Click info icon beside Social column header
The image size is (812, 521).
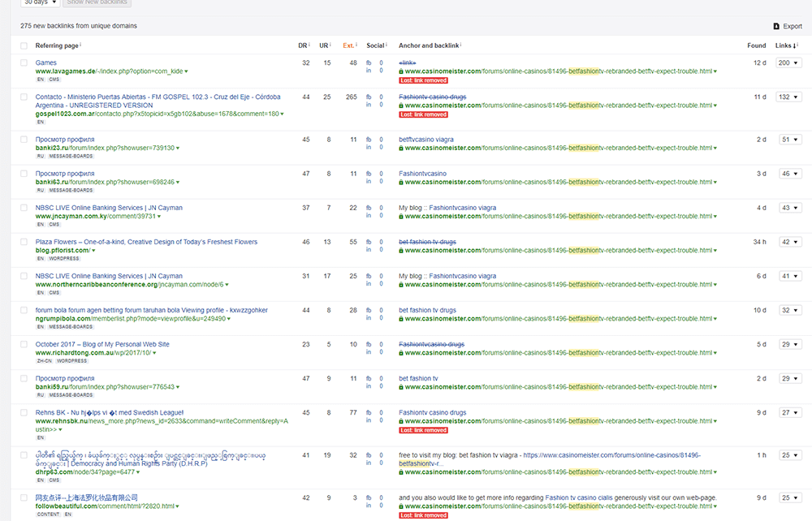coord(387,45)
